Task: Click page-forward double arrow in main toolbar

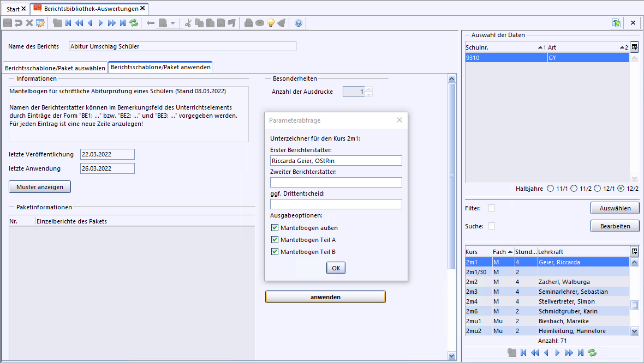Action: 112,23
